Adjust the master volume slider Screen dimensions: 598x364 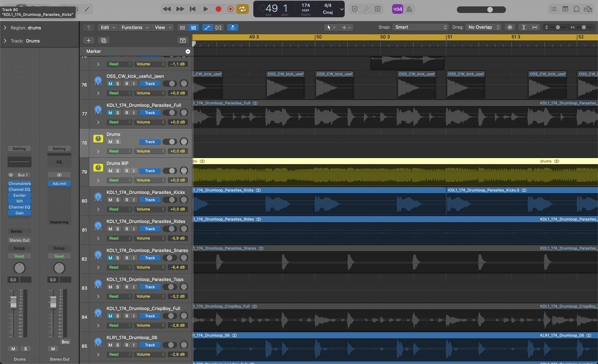pos(481,10)
